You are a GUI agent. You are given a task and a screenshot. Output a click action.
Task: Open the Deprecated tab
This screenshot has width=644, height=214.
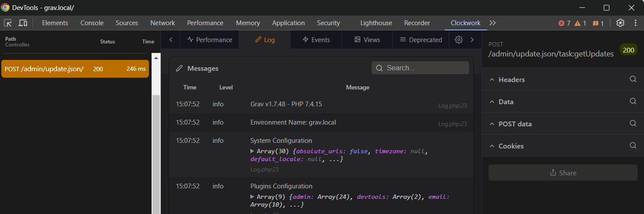[421, 40]
